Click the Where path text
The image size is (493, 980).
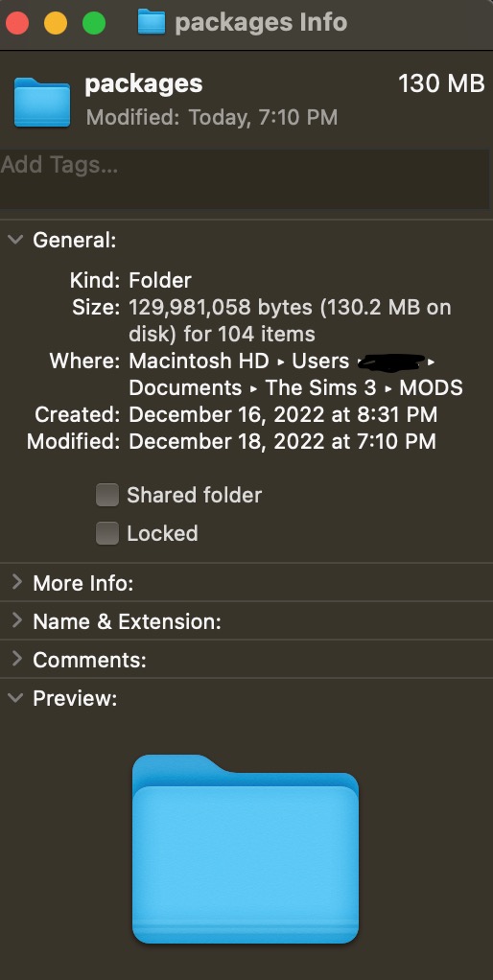[295, 374]
